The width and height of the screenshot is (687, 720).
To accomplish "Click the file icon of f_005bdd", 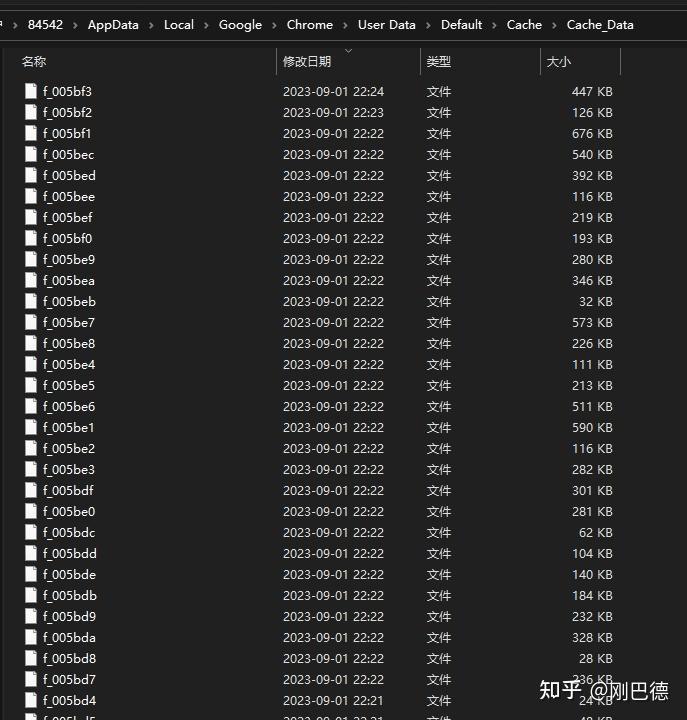I will [x=31, y=554].
